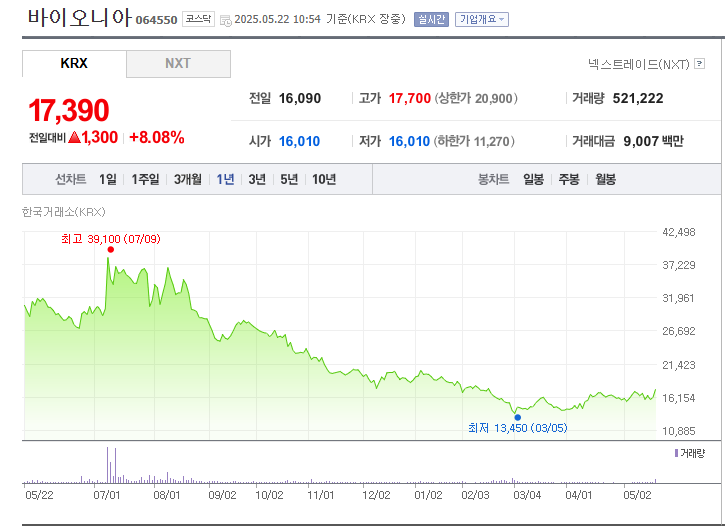Click the 최고 39,100 (07/09) label
The image size is (725, 526).
point(111,239)
